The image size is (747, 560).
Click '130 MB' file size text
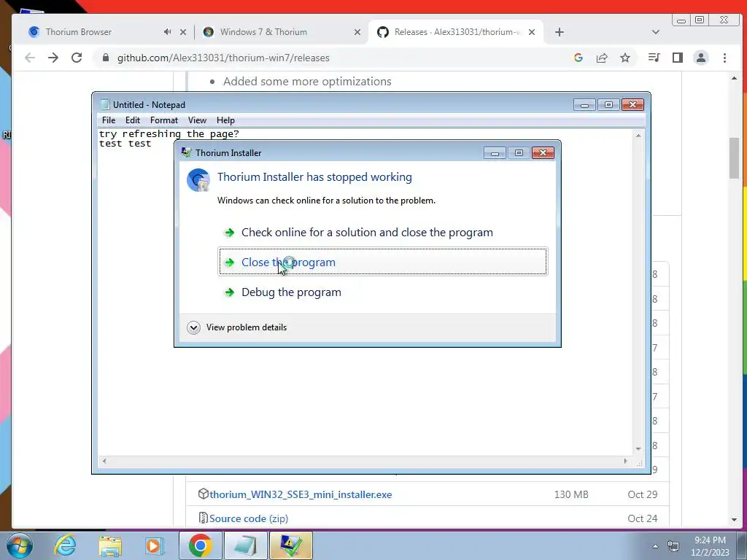click(570, 494)
